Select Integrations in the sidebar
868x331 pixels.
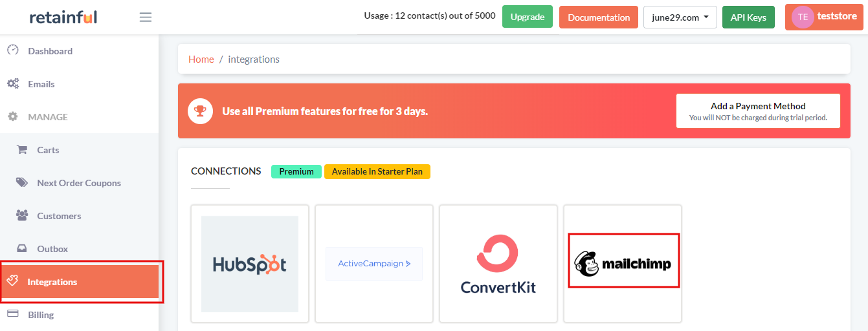[x=52, y=282]
